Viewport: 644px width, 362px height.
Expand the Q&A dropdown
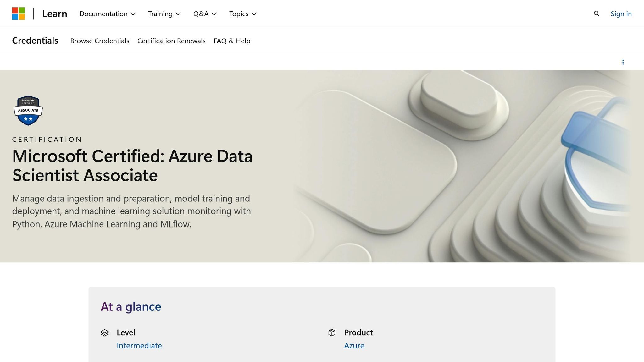pos(205,14)
